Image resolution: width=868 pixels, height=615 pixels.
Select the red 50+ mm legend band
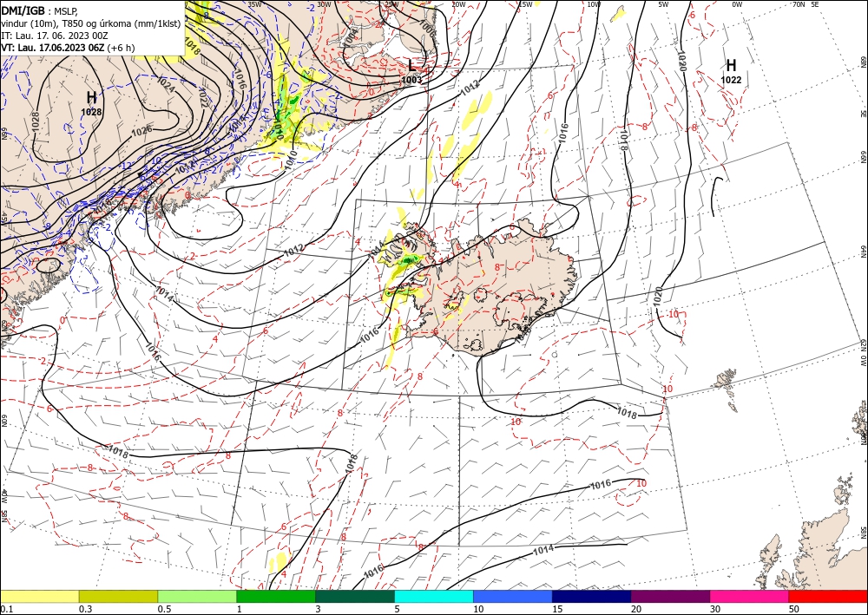(x=828, y=596)
